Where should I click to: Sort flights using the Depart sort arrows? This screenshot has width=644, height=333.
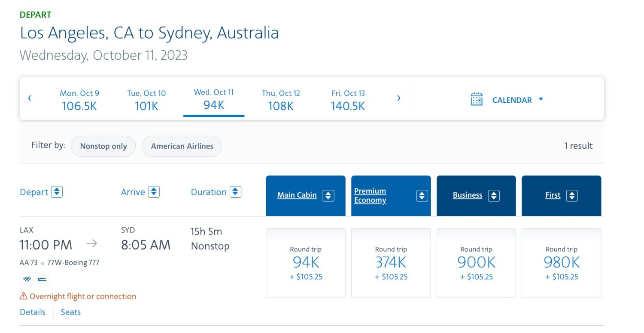(57, 192)
